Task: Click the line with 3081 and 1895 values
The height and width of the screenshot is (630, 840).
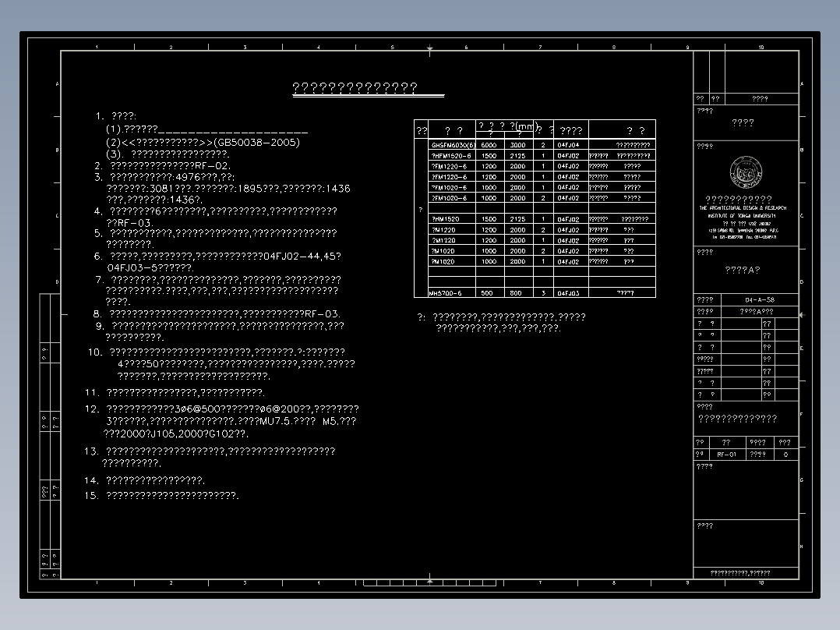Action: [228, 188]
